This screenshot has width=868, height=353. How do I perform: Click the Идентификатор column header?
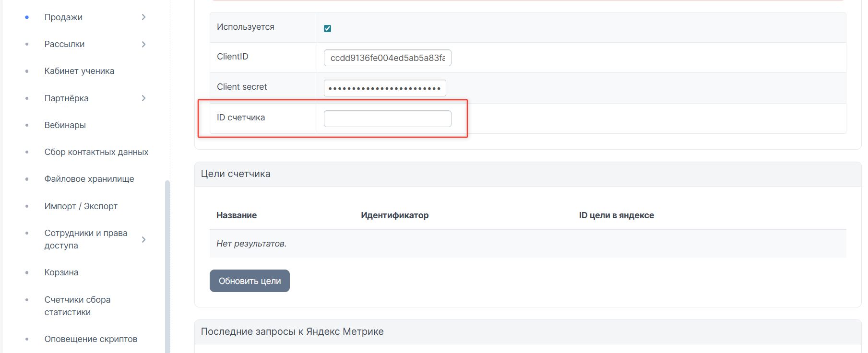click(394, 215)
